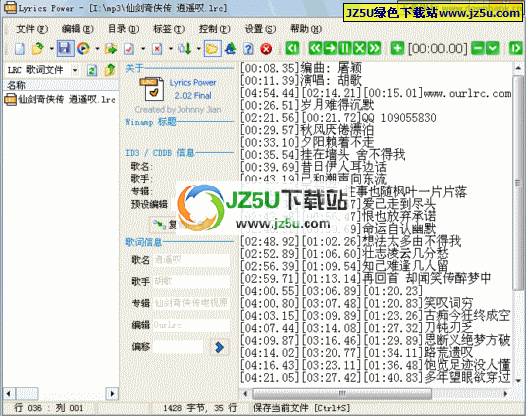Click the media player icon

pos(83,49)
